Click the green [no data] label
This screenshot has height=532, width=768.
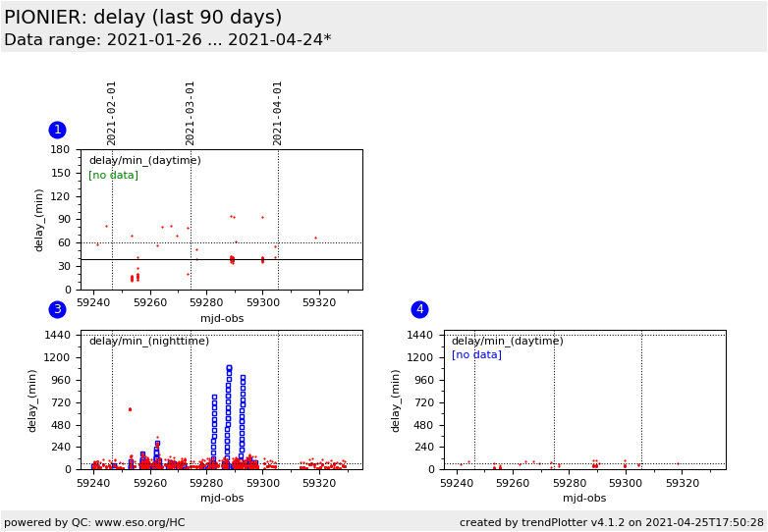tap(113, 175)
